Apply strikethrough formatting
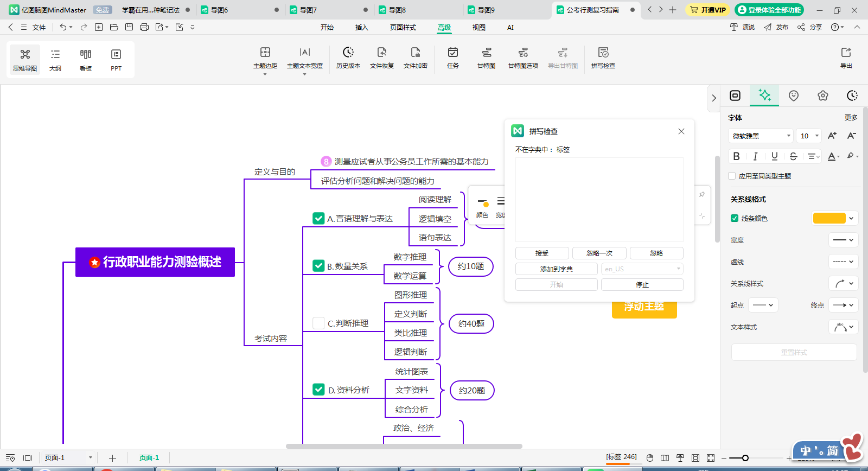 click(x=794, y=156)
